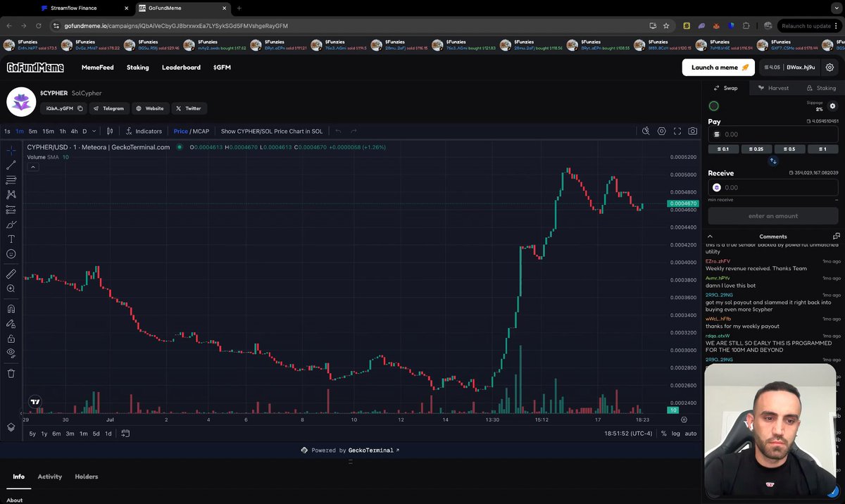The image size is (845, 504).
Task: Open the emoji icons tool
Action: pos(11,254)
